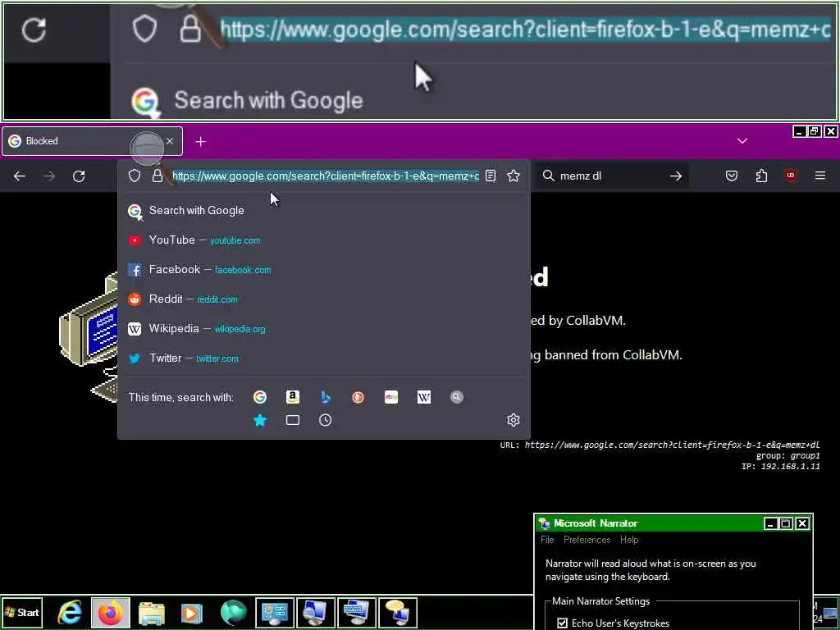The width and height of the screenshot is (840, 630).
Task: Choose the Reddit suggestion row
Action: tap(323, 299)
